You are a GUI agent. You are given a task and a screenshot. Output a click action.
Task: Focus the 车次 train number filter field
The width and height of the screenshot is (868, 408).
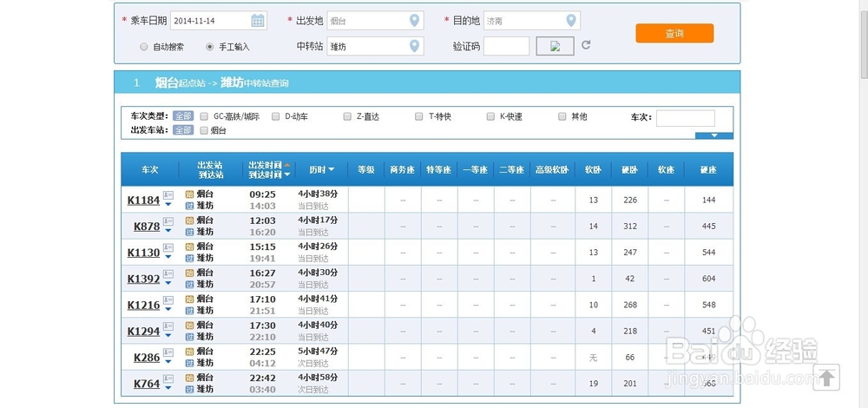[686, 118]
